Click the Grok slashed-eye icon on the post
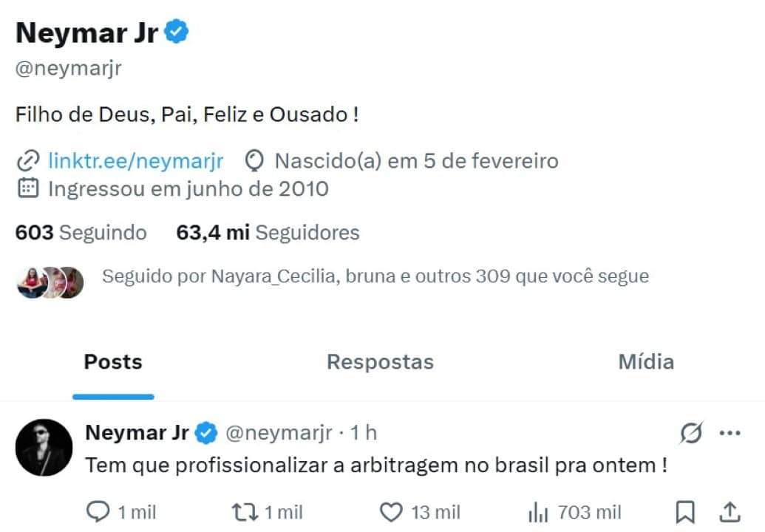Image resolution: width=765 pixels, height=532 pixels. [690, 434]
